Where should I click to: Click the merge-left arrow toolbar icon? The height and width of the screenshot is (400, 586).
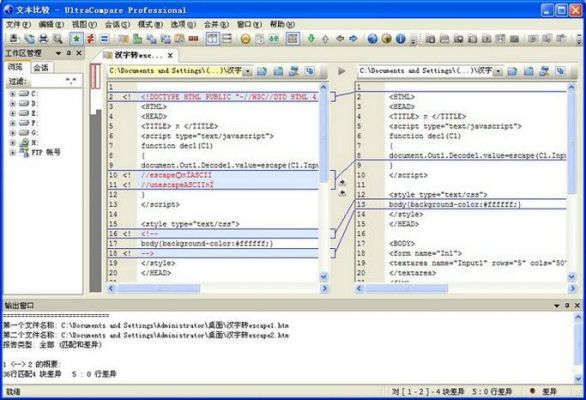(x=340, y=39)
